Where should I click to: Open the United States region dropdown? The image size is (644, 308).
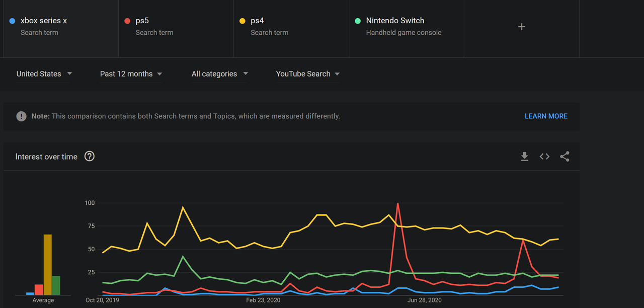(x=44, y=74)
